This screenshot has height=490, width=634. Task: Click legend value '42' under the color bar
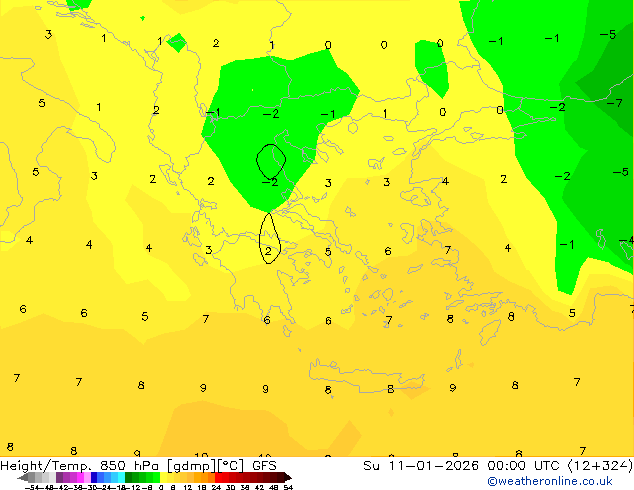[260, 488]
